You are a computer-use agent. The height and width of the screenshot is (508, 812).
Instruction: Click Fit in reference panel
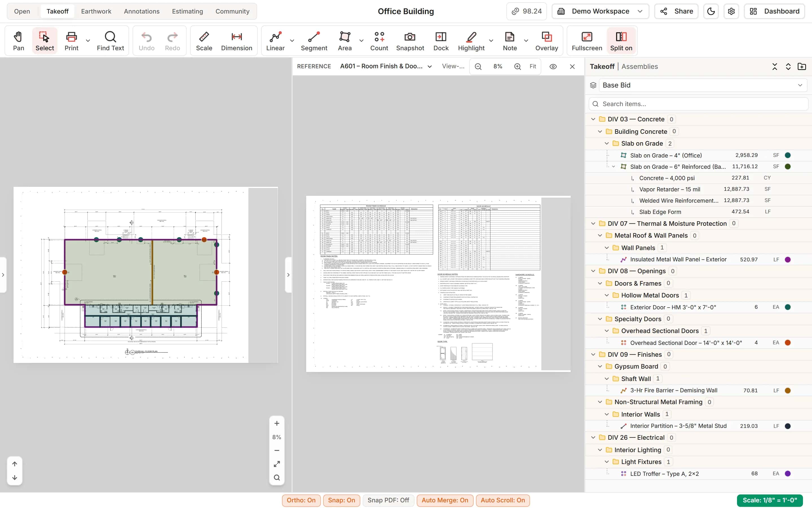point(533,67)
